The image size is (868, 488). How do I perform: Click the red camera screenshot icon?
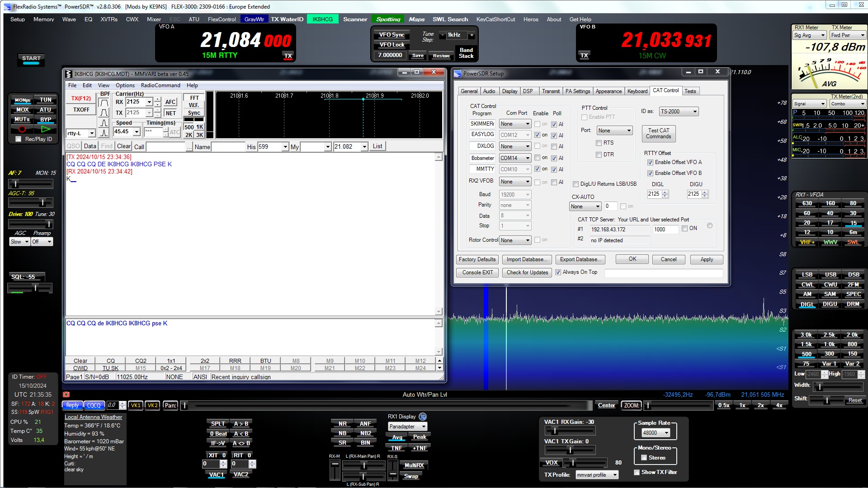pos(66,394)
